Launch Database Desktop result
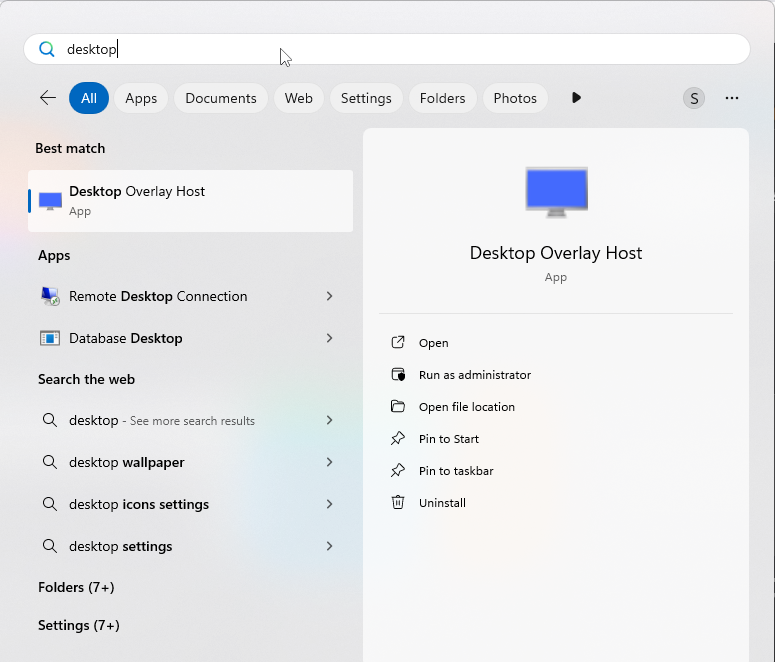This screenshot has width=775, height=662. (190, 338)
